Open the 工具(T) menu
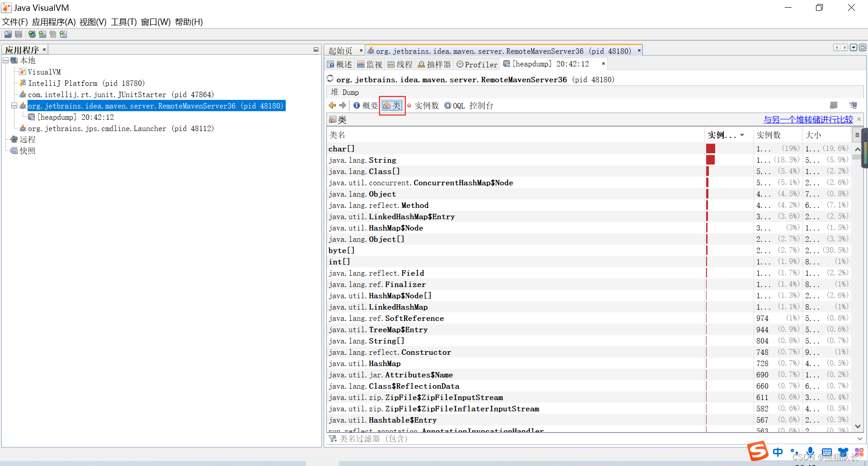 pos(123,22)
